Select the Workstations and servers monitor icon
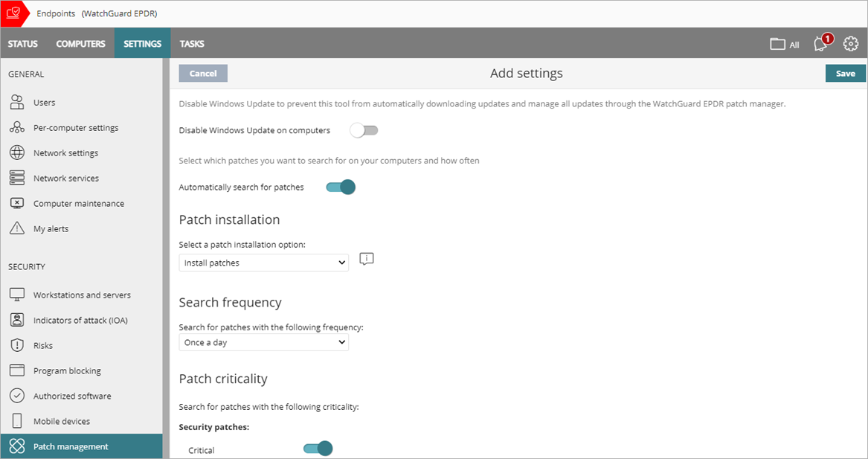Viewport: 868px width, 459px height. tap(16, 294)
